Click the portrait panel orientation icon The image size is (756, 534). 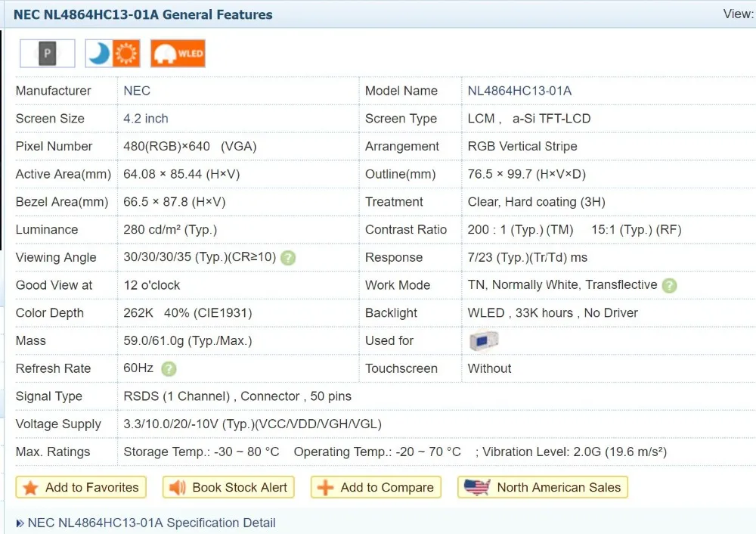coord(48,54)
